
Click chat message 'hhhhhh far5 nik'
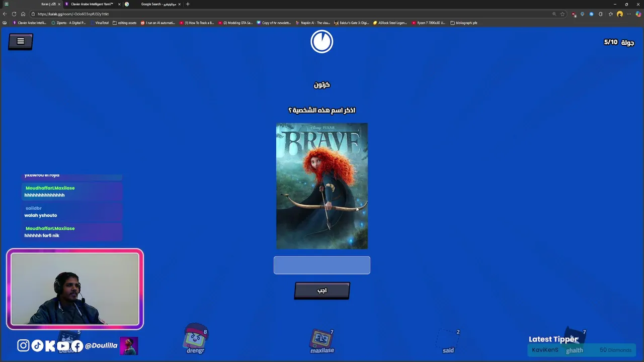point(42,235)
